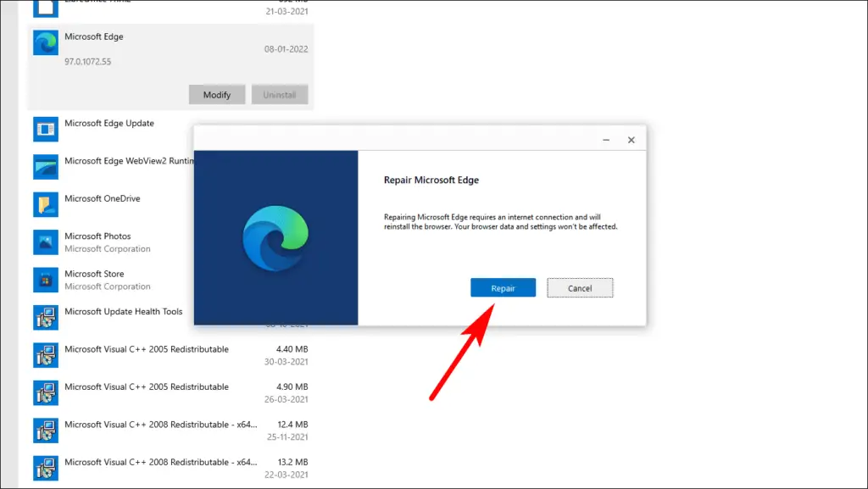Click the greyed Uninstall button for Edge
868x489 pixels.
pos(280,95)
